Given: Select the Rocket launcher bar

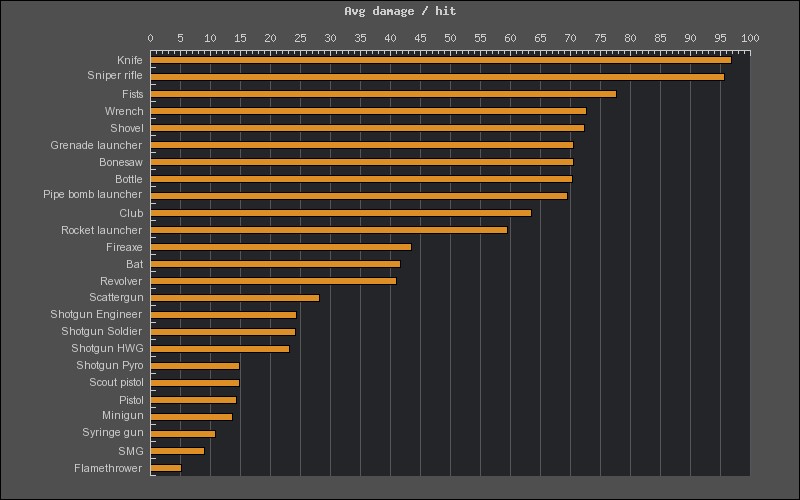Looking at the screenshot, I should 329,230.
